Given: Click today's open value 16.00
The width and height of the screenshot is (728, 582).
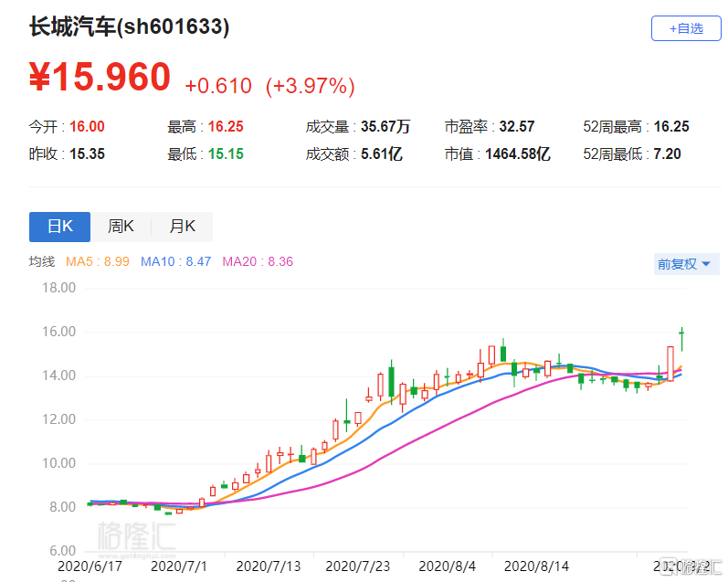Looking at the screenshot, I should click(87, 126).
